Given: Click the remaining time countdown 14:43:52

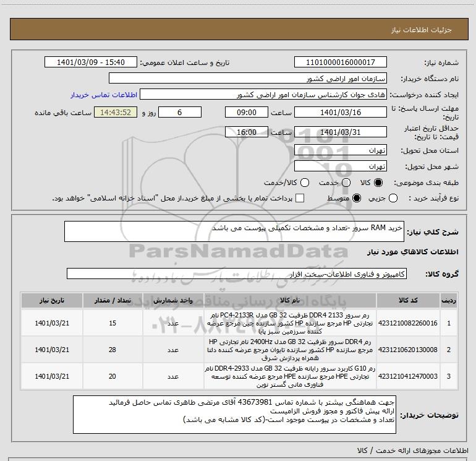Looking at the screenshot, I should [x=116, y=112].
